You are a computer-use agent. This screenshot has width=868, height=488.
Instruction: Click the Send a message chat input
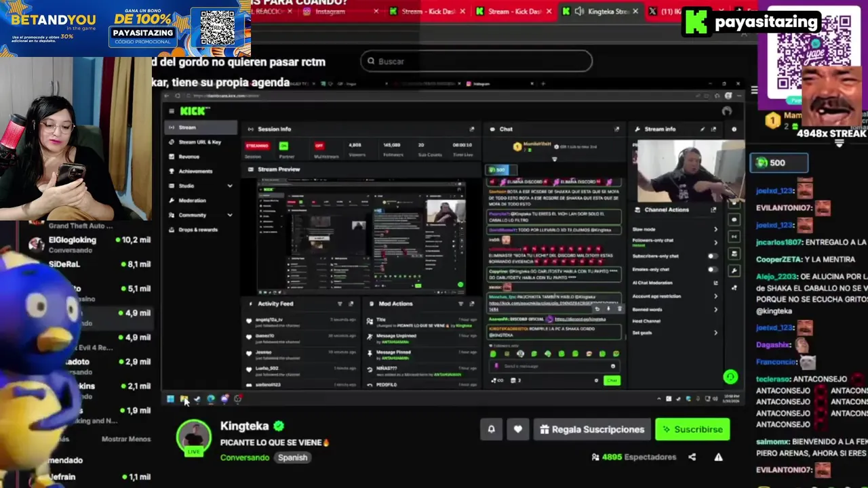[x=555, y=366]
